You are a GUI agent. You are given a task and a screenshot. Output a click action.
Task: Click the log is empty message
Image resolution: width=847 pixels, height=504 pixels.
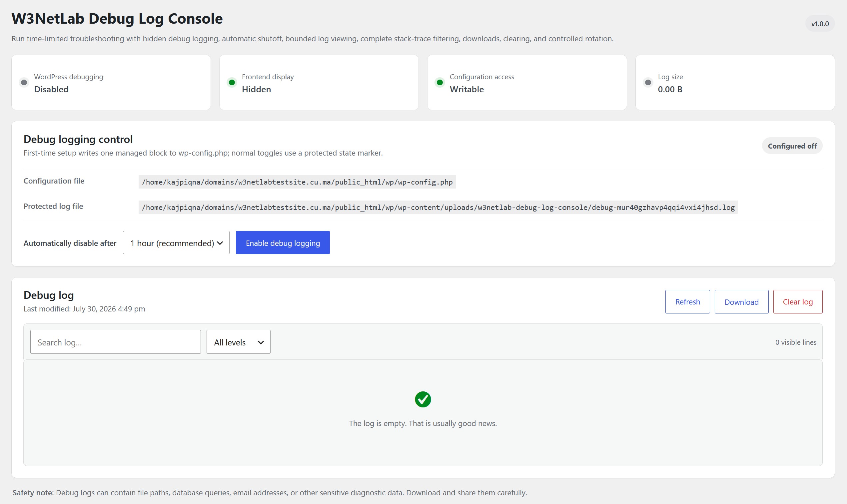point(423,423)
